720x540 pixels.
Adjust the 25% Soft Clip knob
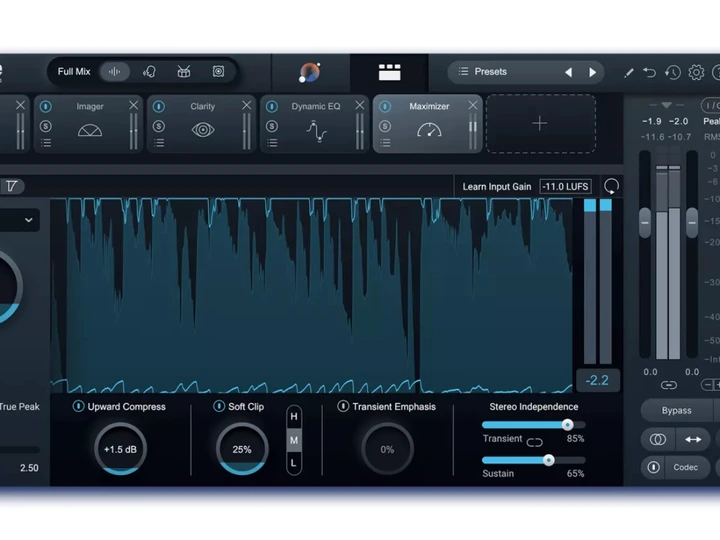pyautogui.click(x=242, y=449)
